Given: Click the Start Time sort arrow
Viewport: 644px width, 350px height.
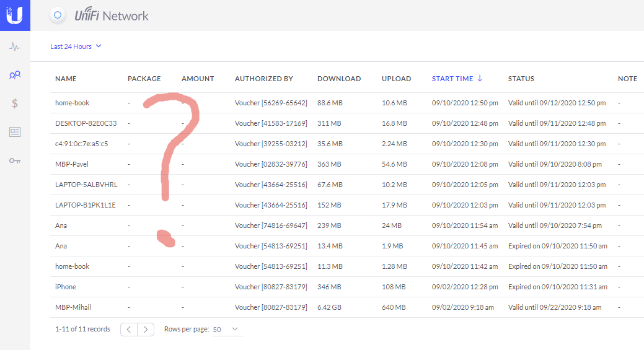Looking at the screenshot, I should [x=480, y=79].
